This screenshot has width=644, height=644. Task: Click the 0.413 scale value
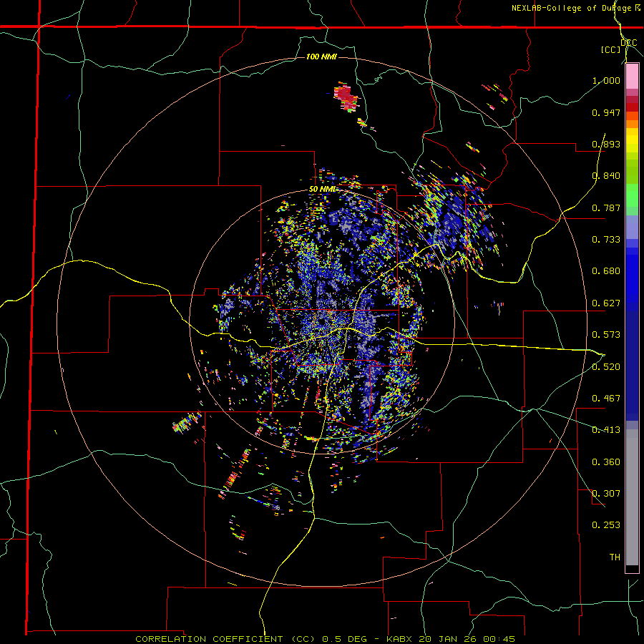606,430
